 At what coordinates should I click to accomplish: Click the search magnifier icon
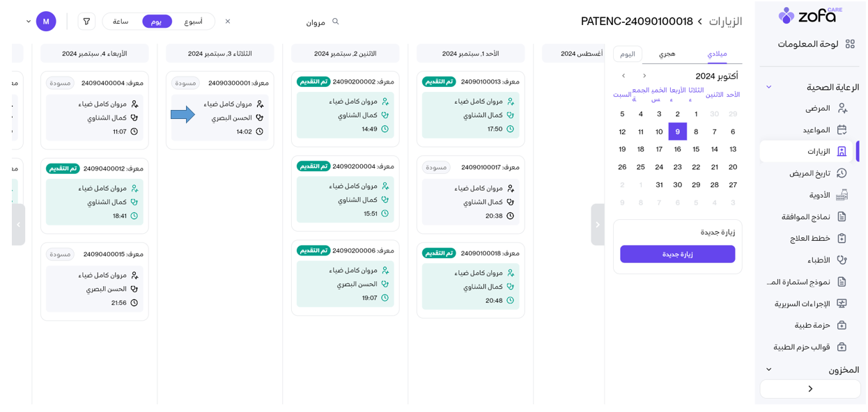[x=336, y=22]
